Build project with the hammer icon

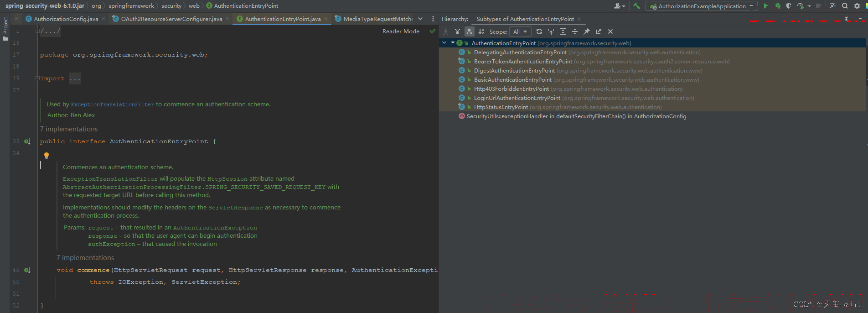pos(637,6)
